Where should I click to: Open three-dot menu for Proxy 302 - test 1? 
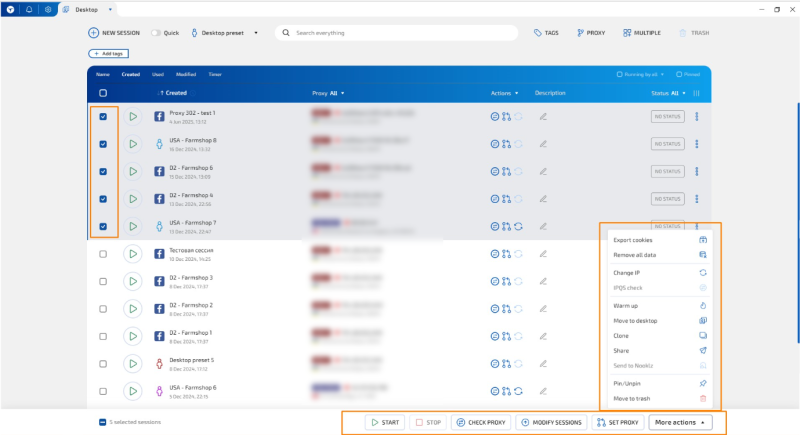(696, 116)
